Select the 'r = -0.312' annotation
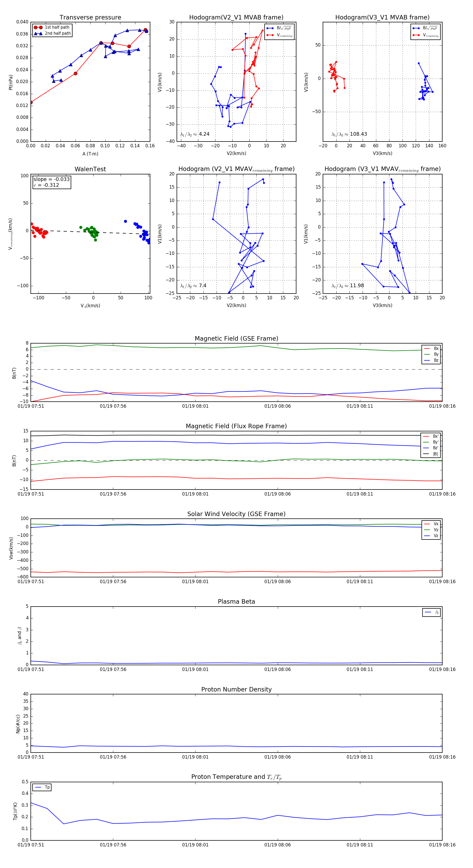The image size is (473, 868). (46, 185)
